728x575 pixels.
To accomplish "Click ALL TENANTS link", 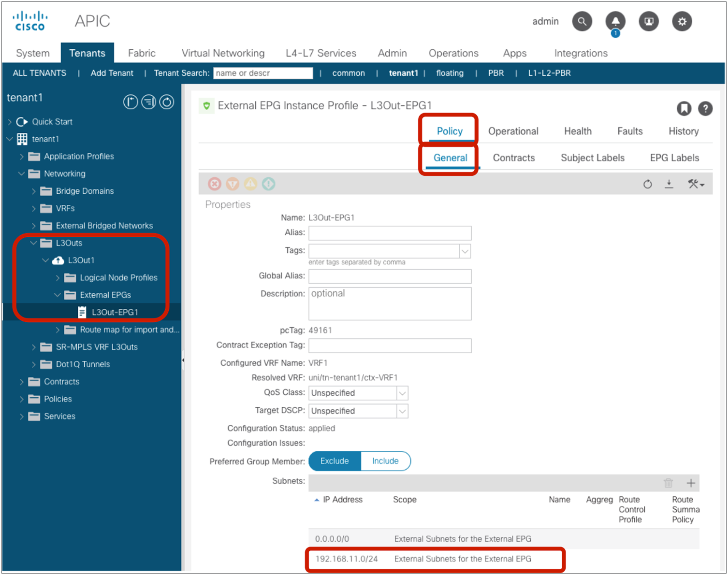I will click(x=40, y=73).
